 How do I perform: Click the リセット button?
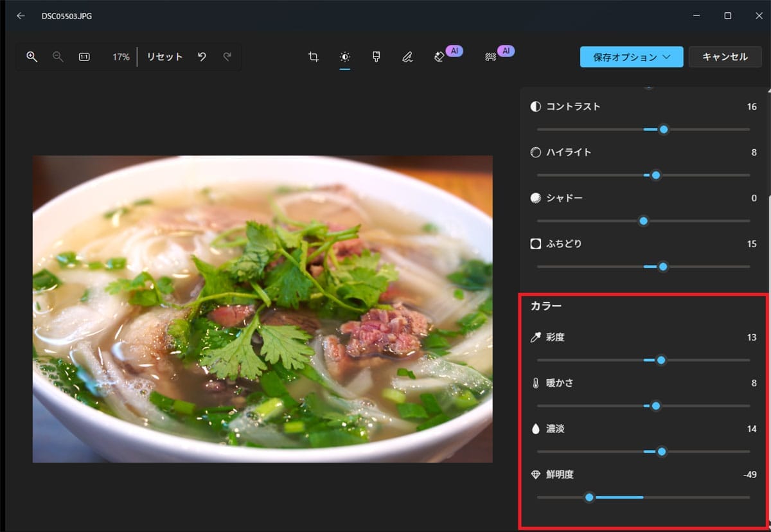(x=164, y=57)
